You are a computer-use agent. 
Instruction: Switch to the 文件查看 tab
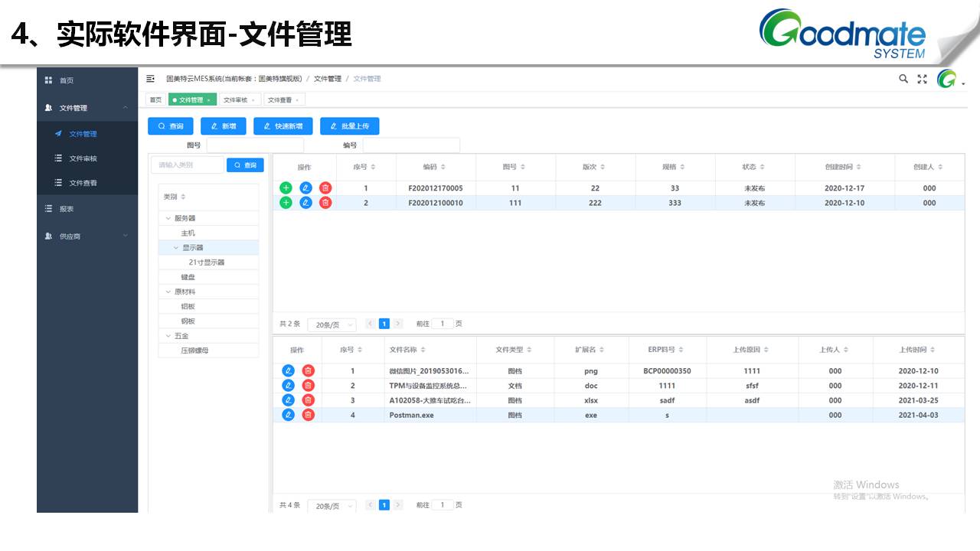click(279, 100)
